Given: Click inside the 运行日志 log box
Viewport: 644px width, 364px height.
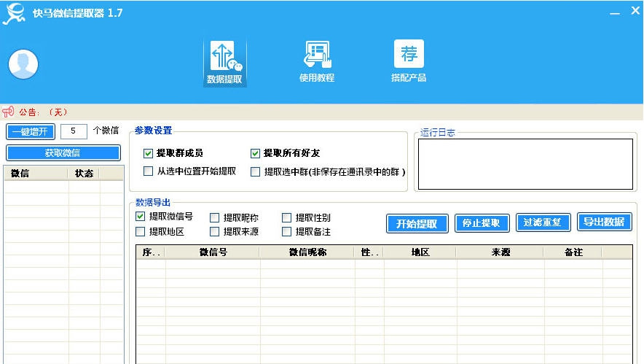Looking at the screenshot, I should (x=525, y=164).
